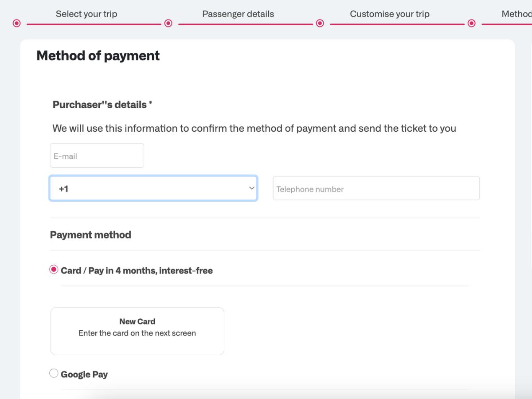
Task: Click the step circle after Select your trip
Action: coord(168,23)
